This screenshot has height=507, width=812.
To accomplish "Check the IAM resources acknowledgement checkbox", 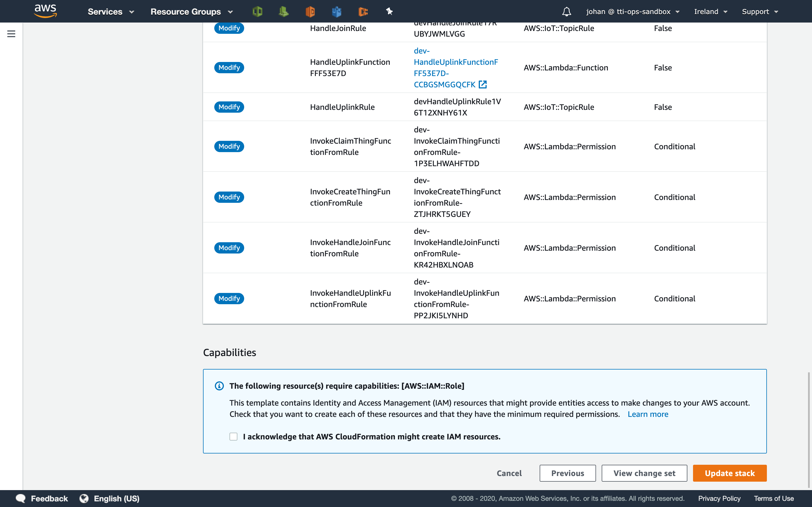I will point(233,437).
